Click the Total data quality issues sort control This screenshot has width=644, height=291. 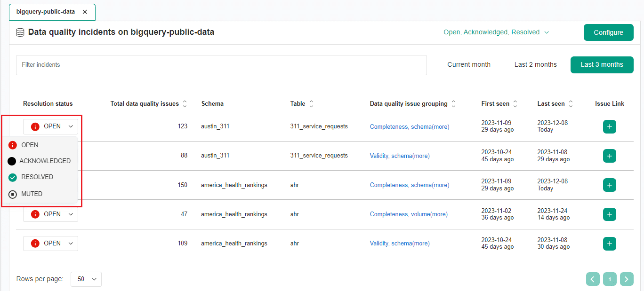pos(185,103)
